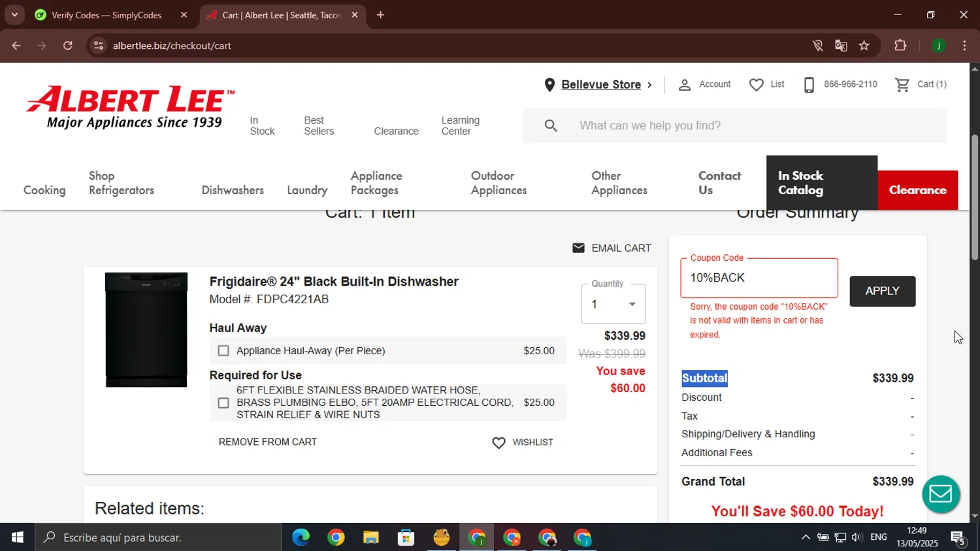
Task: Click the taskbar volume icon
Action: [x=857, y=537]
